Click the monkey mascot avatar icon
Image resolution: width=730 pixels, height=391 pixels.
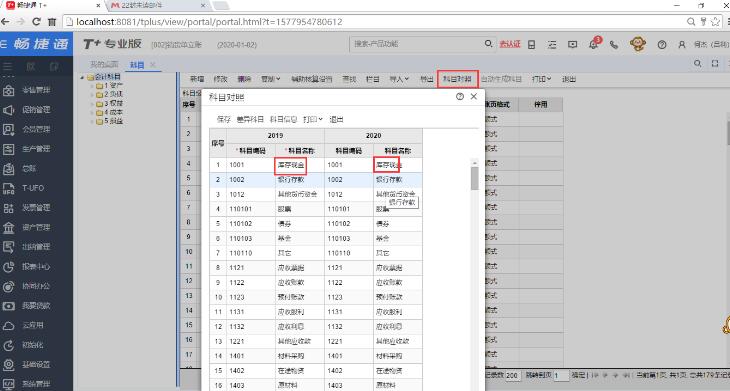coord(638,44)
